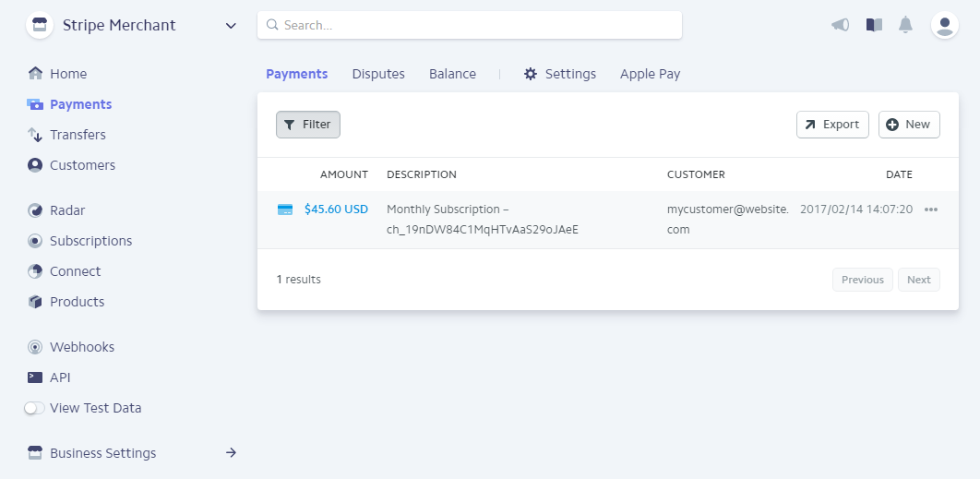Click the Stripe Merchant store logo
980x479 pixels.
point(40,25)
